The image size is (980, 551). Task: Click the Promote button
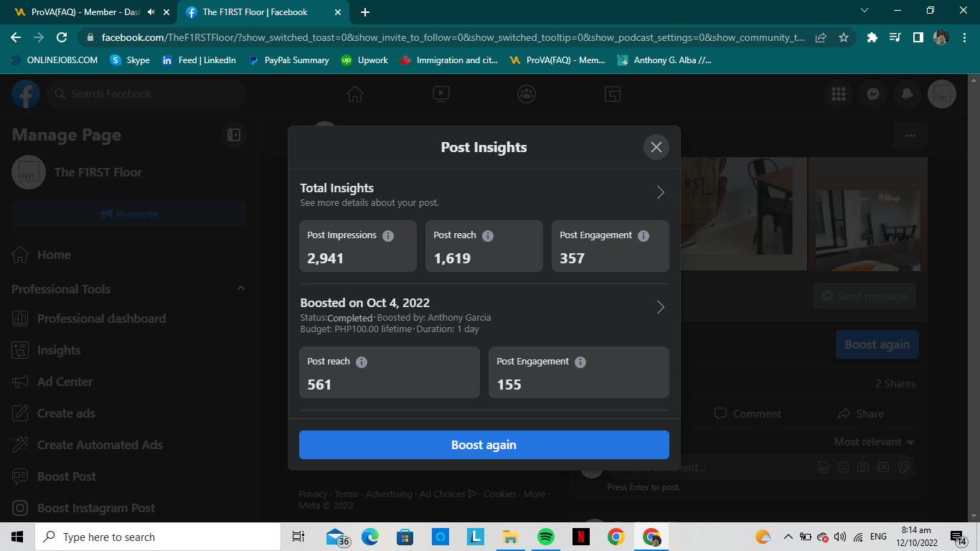tap(129, 214)
